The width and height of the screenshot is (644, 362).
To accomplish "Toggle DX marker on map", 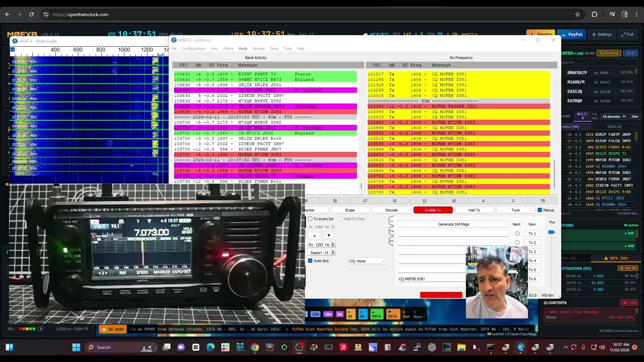I will click(x=362, y=315).
